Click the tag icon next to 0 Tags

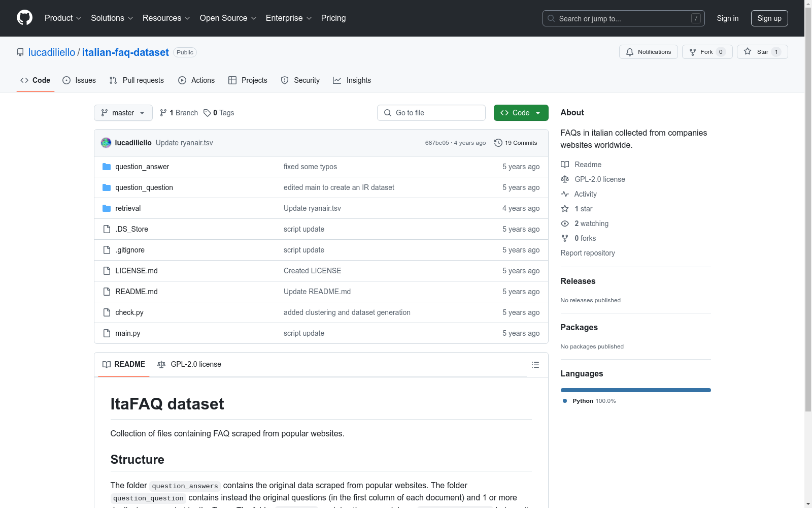click(207, 113)
